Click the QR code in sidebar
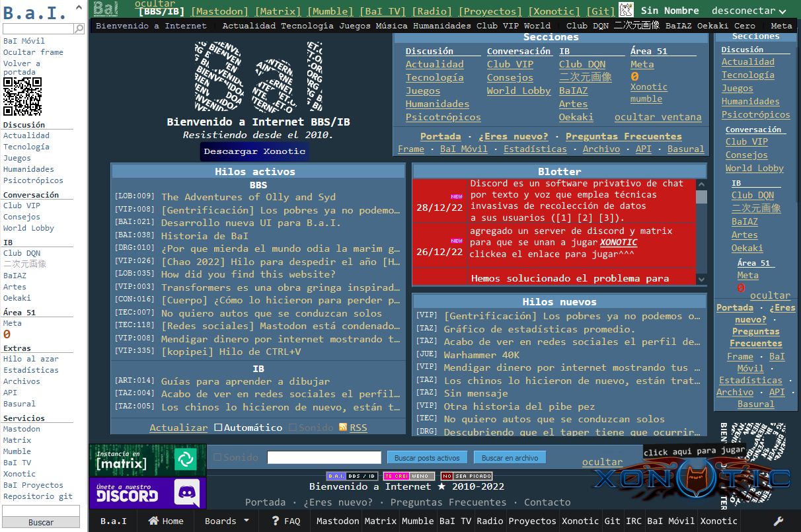 pos(22,96)
